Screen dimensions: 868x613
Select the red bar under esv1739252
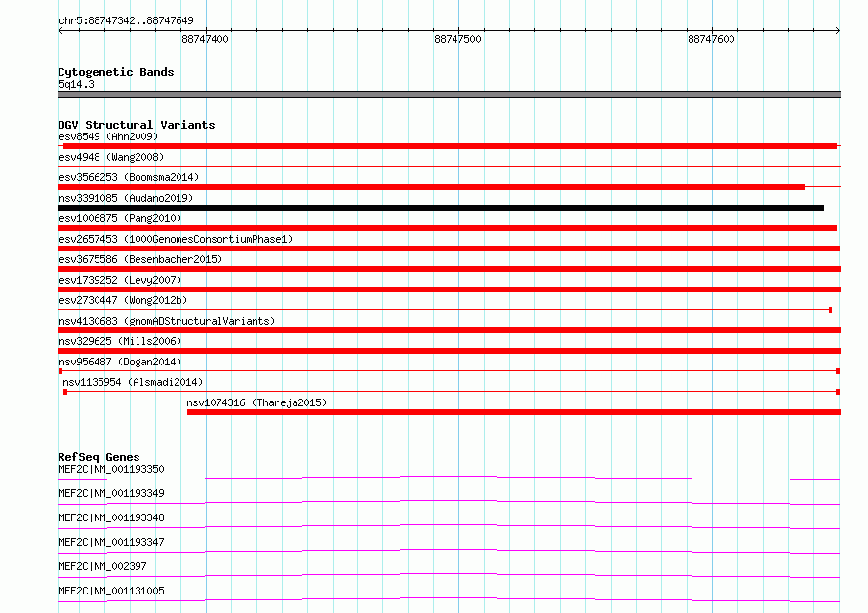pos(449,289)
